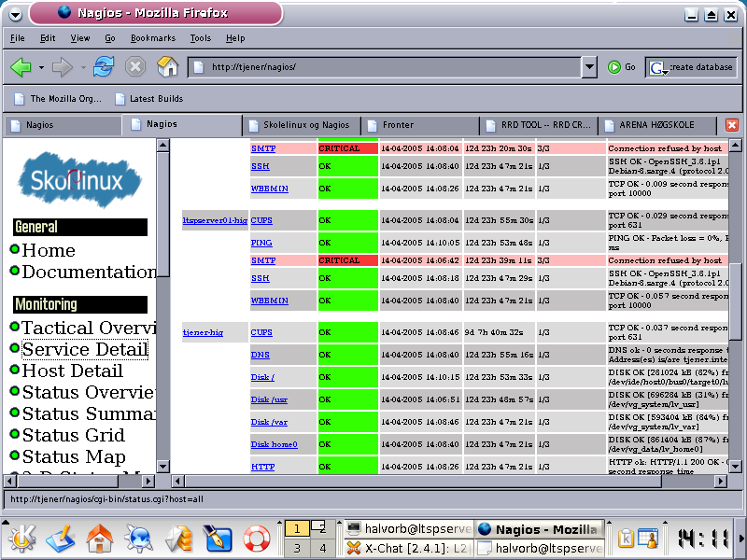This screenshot has width=747, height=560.
Task: Open the Disk home0 service link
Action: click(x=274, y=444)
